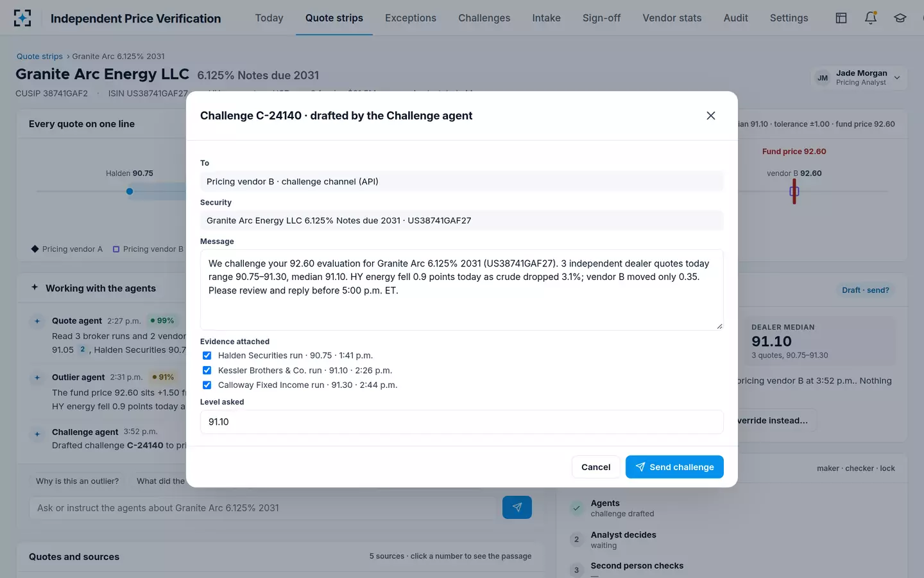Focus the Security field
The height and width of the screenshot is (578, 924).
point(462,220)
